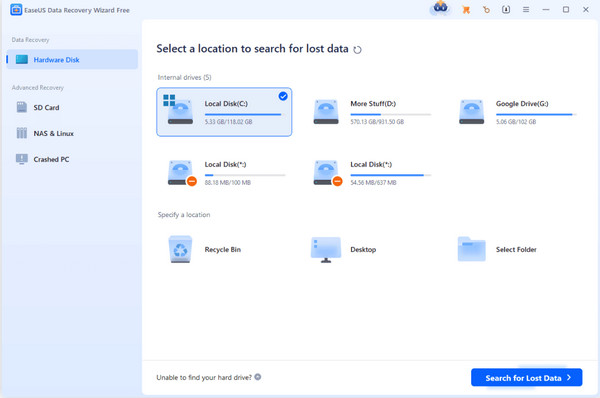Click the Select Folder label

tap(516, 250)
